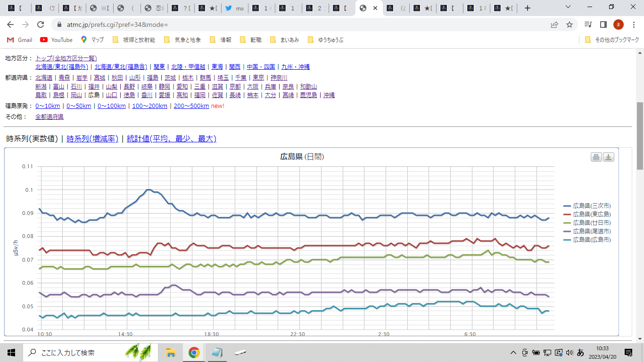
Task: Open the Chrome side panel
Action: point(603,25)
